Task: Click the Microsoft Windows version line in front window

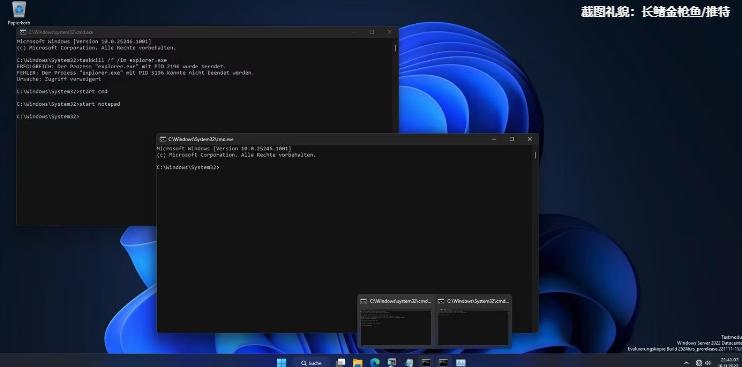Action: point(224,149)
